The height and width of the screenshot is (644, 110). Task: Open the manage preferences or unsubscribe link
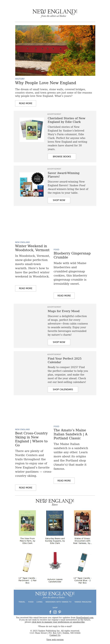point(58,622)
